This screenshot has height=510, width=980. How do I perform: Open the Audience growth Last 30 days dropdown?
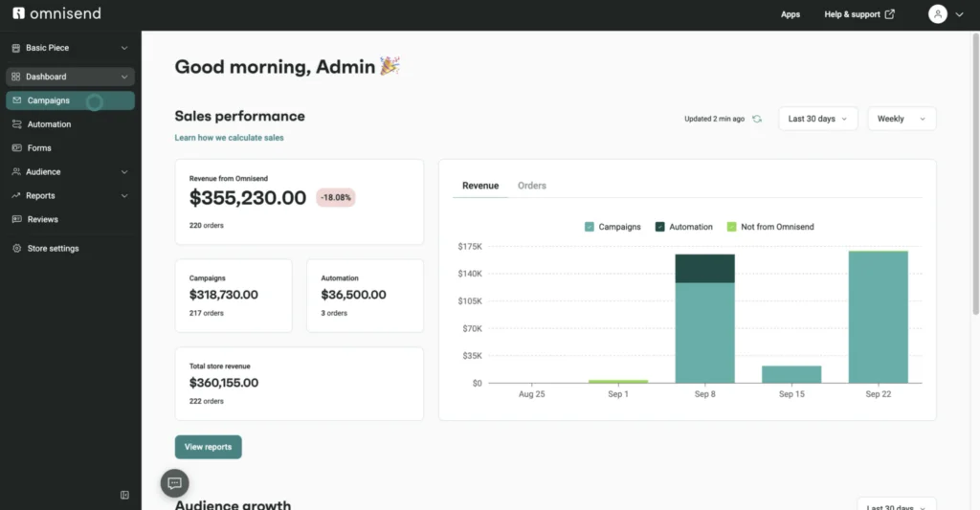[x=896, y=505]
